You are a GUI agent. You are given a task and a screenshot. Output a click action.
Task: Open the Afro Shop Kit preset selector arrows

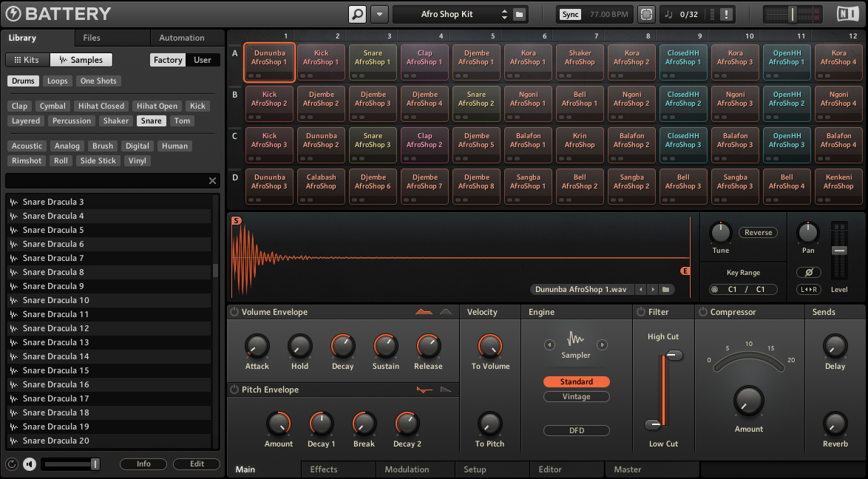[x=503, y=14]
